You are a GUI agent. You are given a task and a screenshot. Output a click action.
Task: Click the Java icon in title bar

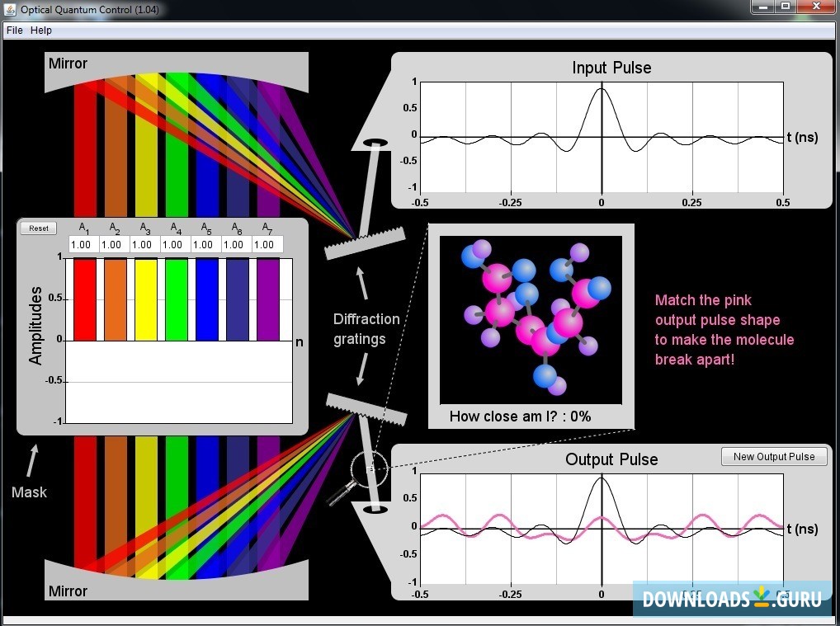(10, 9)
